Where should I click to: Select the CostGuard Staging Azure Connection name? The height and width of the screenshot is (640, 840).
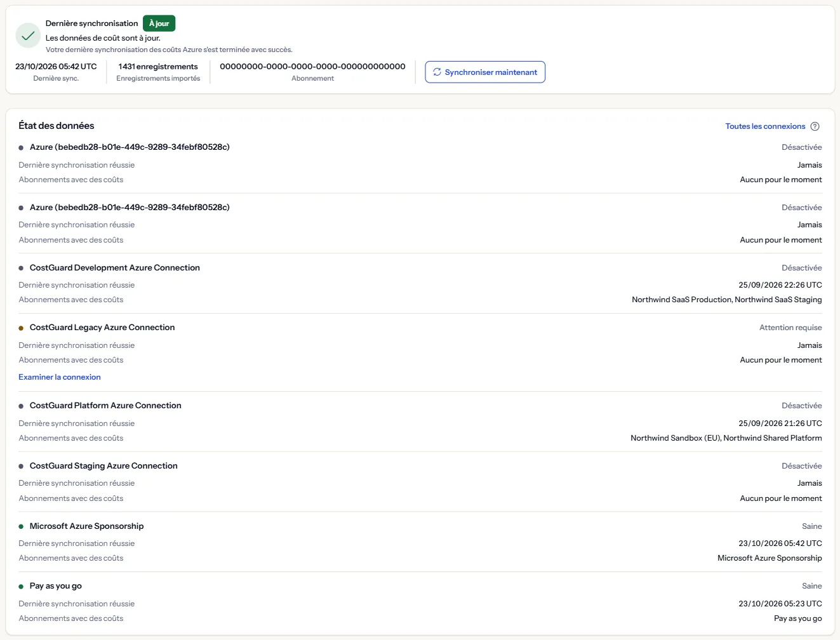[103, 466]
